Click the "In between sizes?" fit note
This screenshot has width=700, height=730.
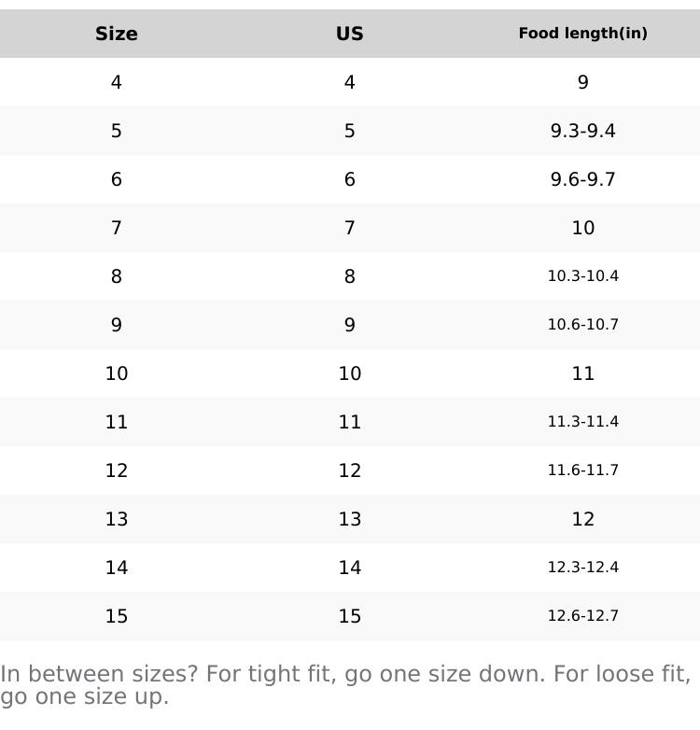[345, 685]
